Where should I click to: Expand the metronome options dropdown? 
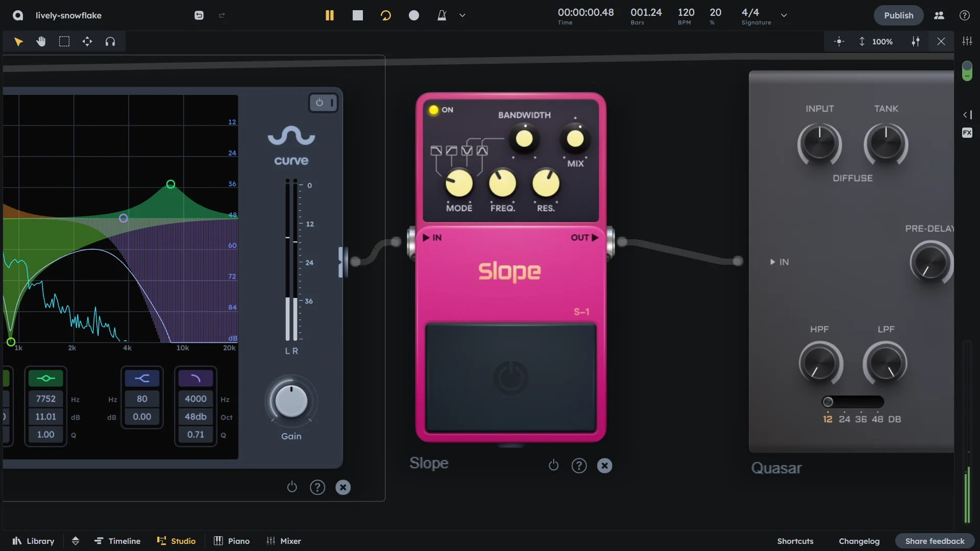click(x=462, y=15)
